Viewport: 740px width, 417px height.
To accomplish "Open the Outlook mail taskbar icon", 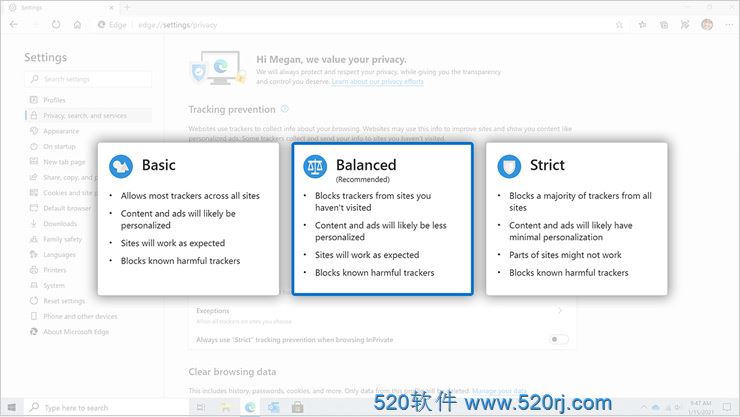I will click(x=274, y=407).
